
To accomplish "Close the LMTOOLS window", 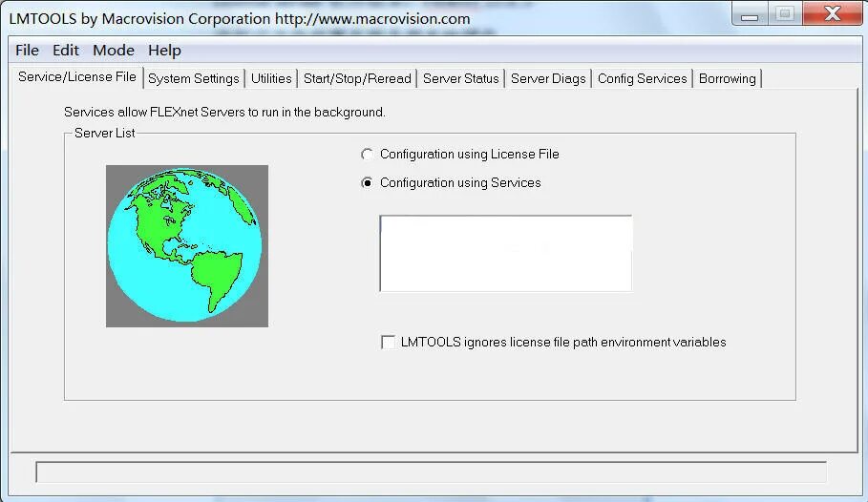I will pyautogui.click(x=832, y=13).
